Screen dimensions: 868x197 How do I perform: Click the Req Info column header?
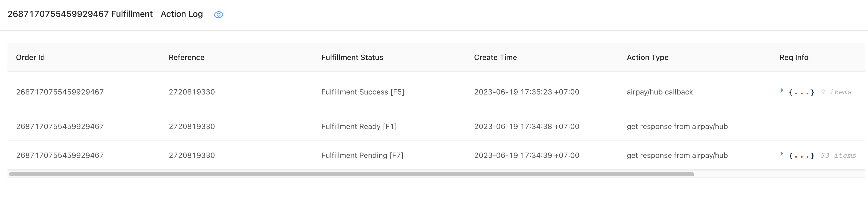(x=793, y=57)
